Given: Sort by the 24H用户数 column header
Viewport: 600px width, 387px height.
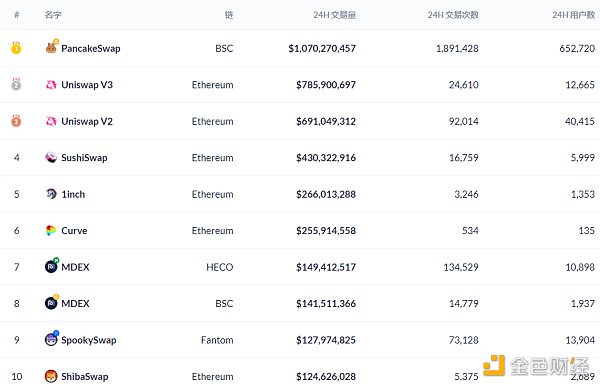Looking at the screenshot, I should [x=574, y=15].
